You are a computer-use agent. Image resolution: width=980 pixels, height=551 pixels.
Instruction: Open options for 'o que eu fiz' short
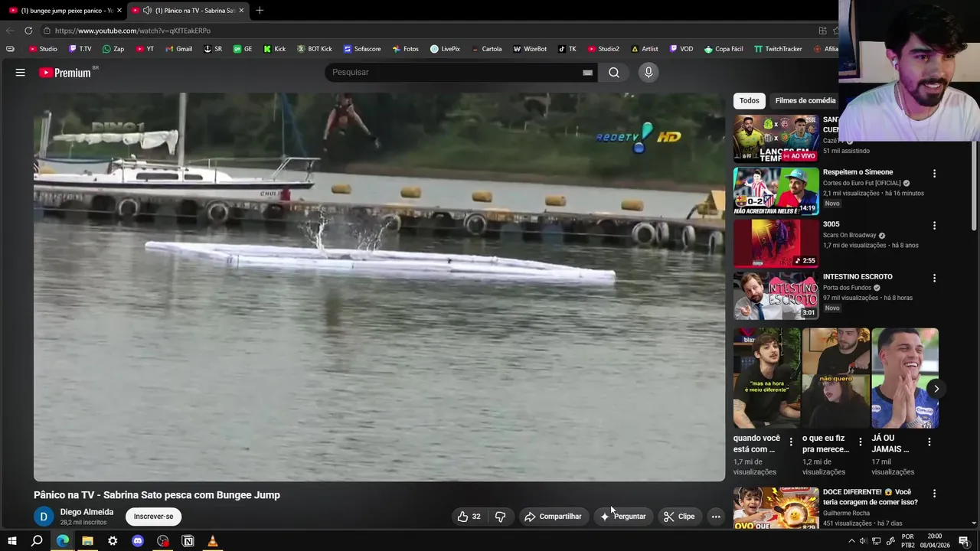(x=860, y=442)
